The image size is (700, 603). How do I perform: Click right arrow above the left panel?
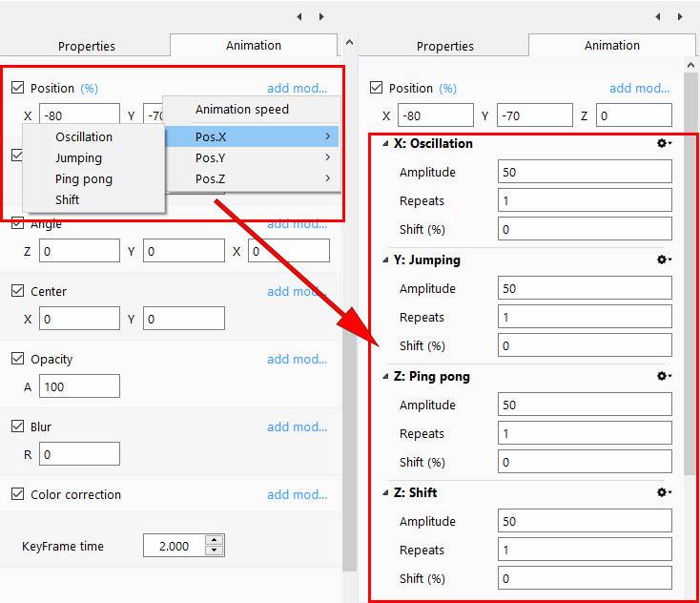pos(321,16)
